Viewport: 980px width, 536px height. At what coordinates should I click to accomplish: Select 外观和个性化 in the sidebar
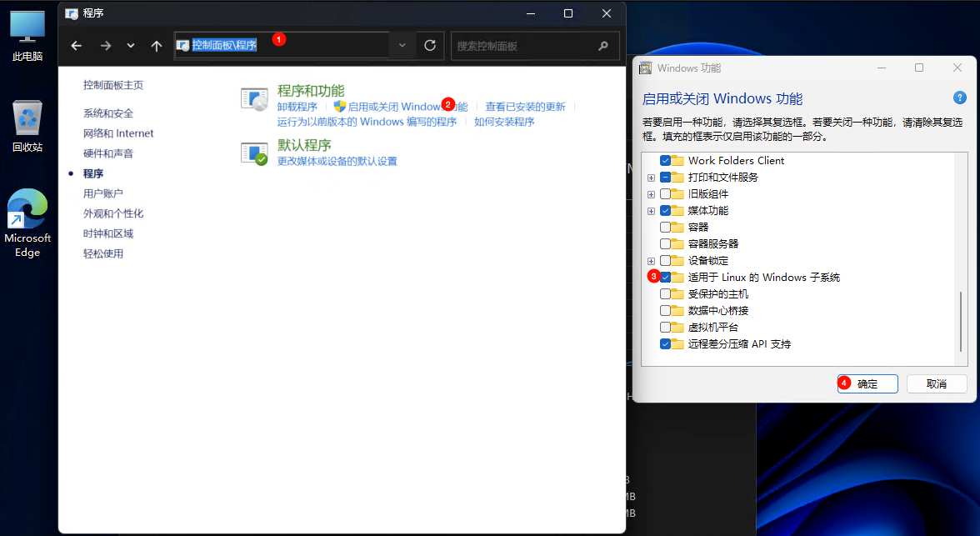(113, 213)
